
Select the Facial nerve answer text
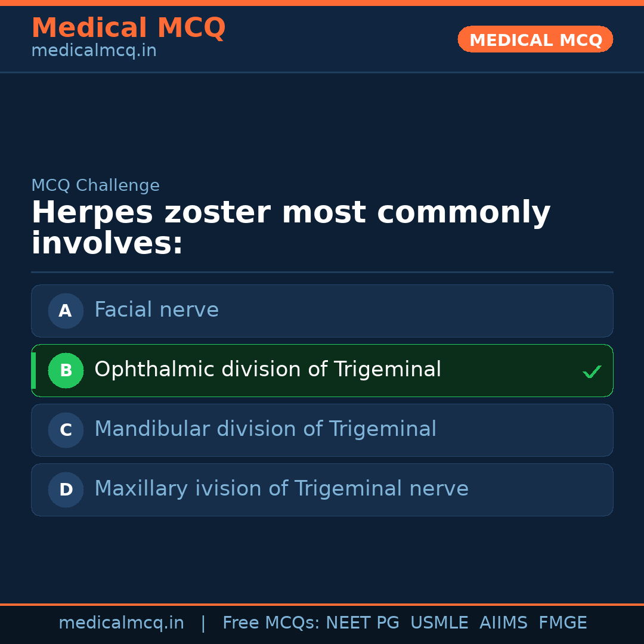point(156,310)
